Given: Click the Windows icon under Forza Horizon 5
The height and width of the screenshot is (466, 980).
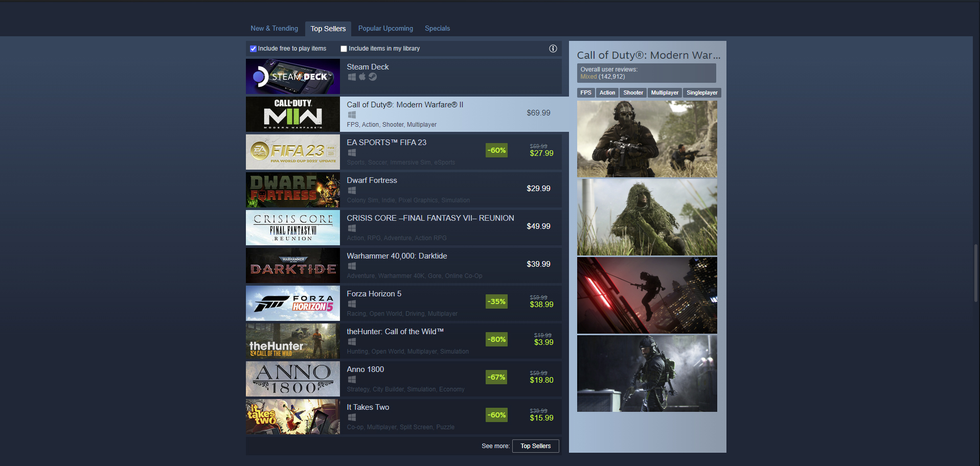Looking at the screenshot, I should pyautogui.click(x=352, y=304).
